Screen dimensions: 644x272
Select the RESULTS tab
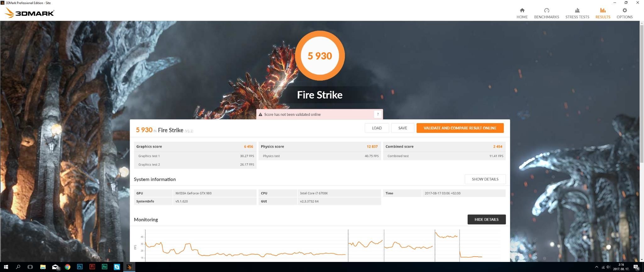pos(602,13)
